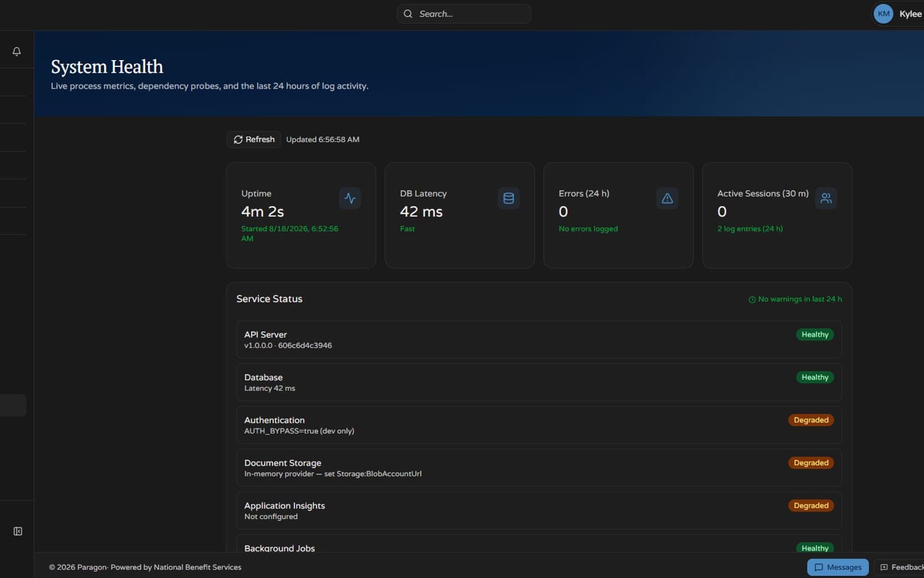Open notifications bell in sidebar
Image resolution: width=924 pixels, height=578 pixels.
coord(17,51)
